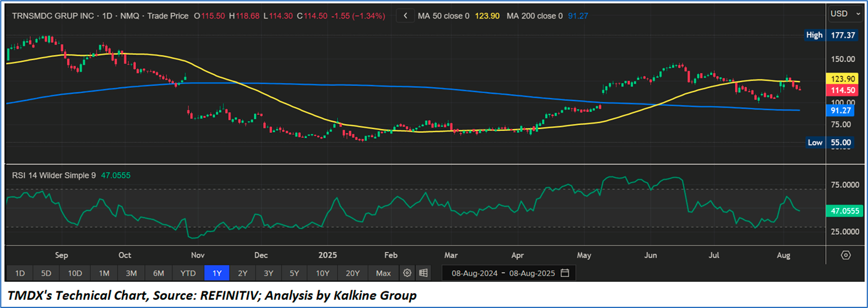868x308 pixels.
Task: Switch to the 5D time range
Action: click(x=46, y=273)
